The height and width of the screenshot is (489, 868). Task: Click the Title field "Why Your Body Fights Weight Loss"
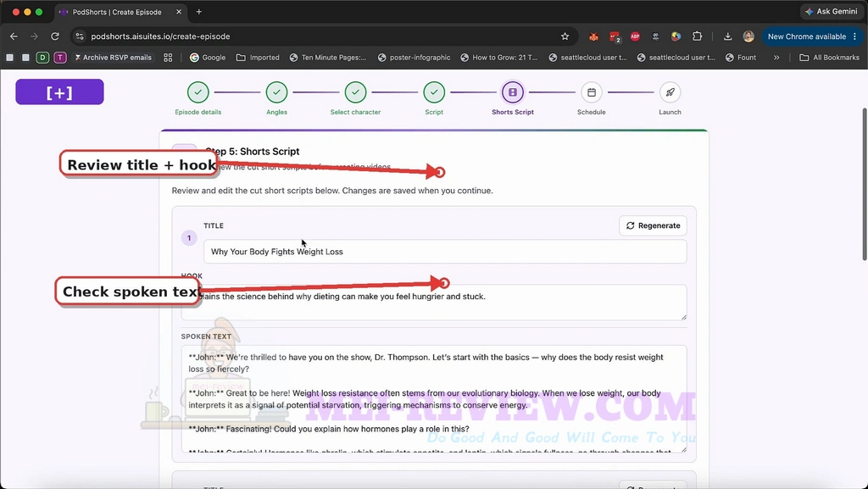[x=445, y=252]
